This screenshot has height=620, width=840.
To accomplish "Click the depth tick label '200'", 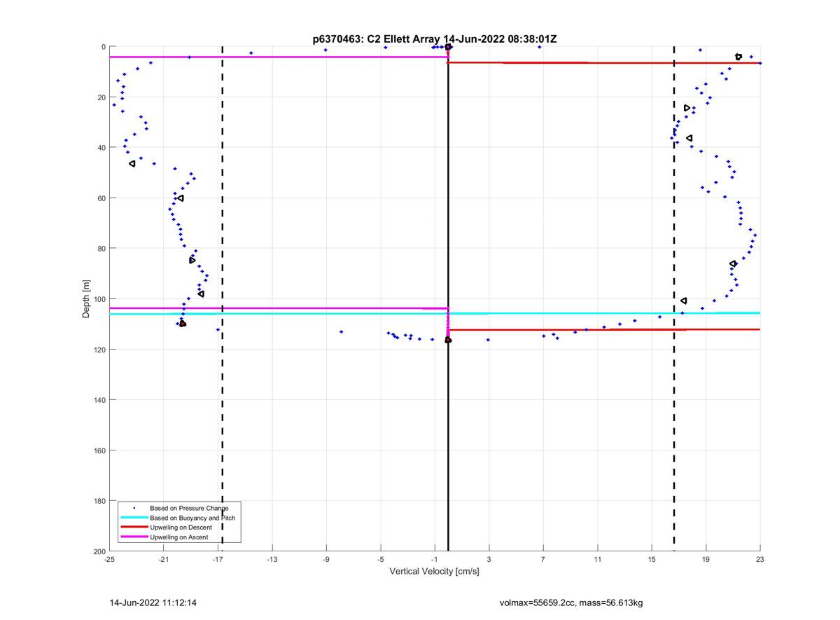I will pyautogui.click(x=99, y=551).
